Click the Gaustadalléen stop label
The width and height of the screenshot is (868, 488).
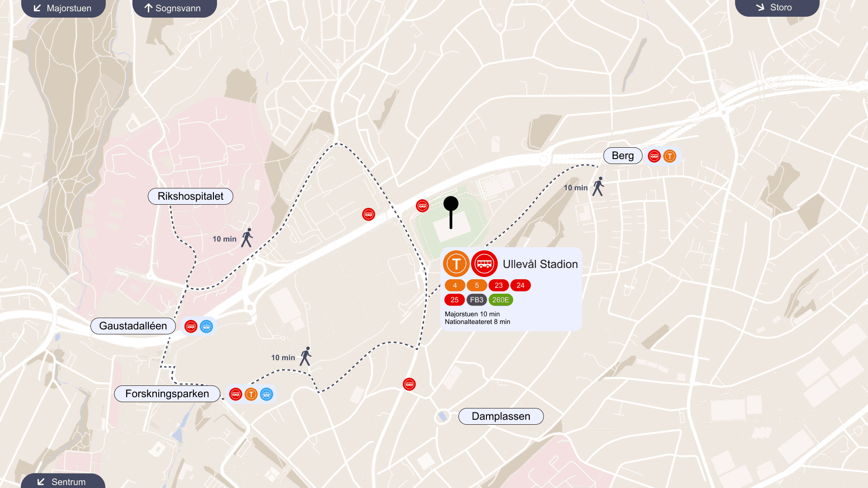pos(133,326)
